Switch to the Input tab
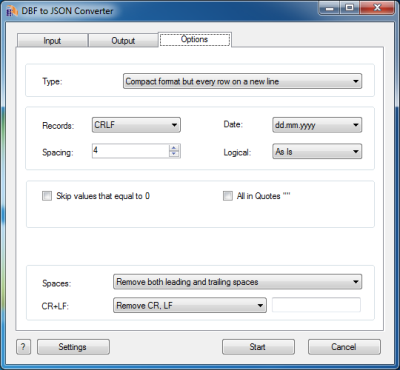The height and width of the screenshot is (370, 400). [x=52, y=41]
